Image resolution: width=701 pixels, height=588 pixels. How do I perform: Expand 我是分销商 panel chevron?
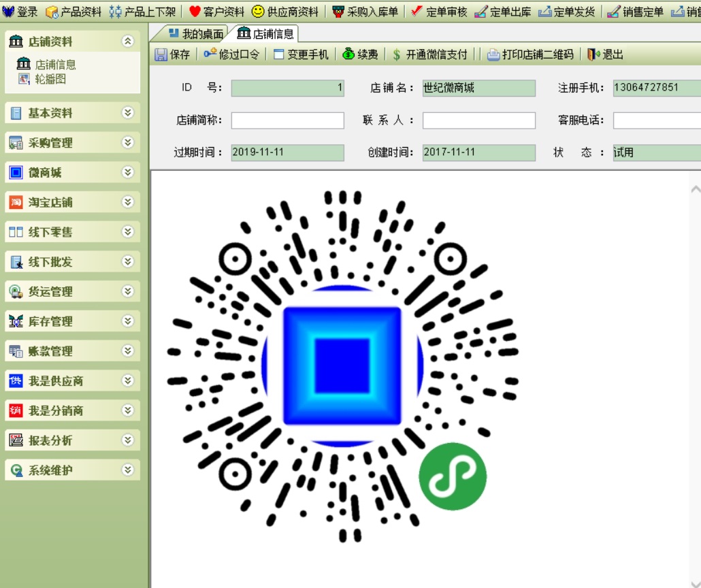(x=128, y=410)
